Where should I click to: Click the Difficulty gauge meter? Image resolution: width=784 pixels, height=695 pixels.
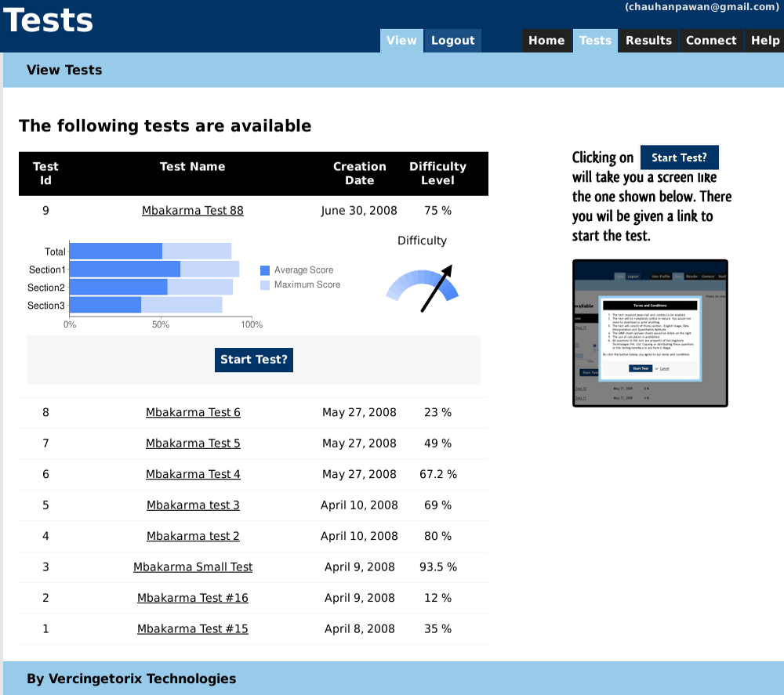pos(422,287)
